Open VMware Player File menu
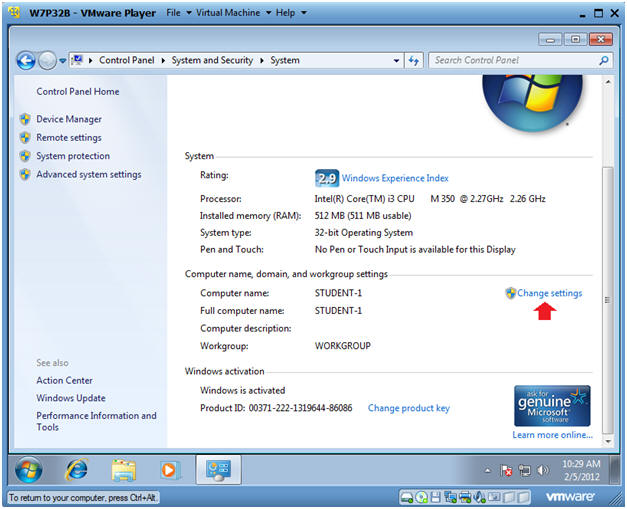The image size is (627, 509). coord(178,13)
